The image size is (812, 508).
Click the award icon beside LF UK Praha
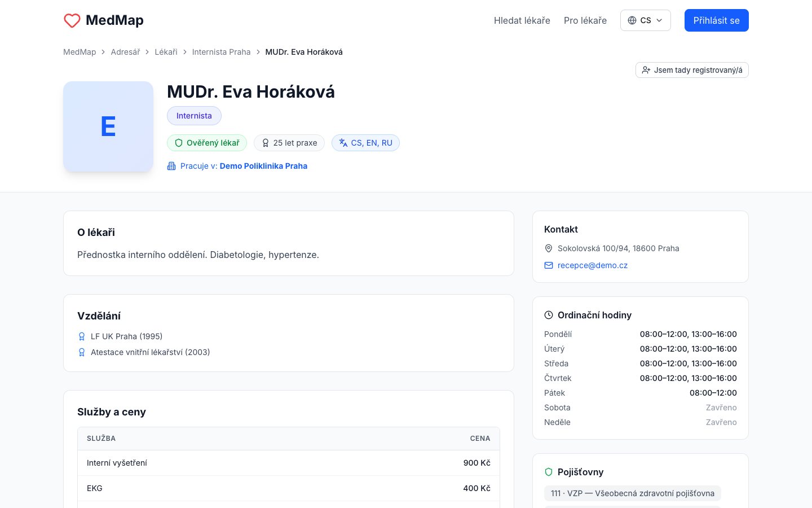click(x=82, y=336)
